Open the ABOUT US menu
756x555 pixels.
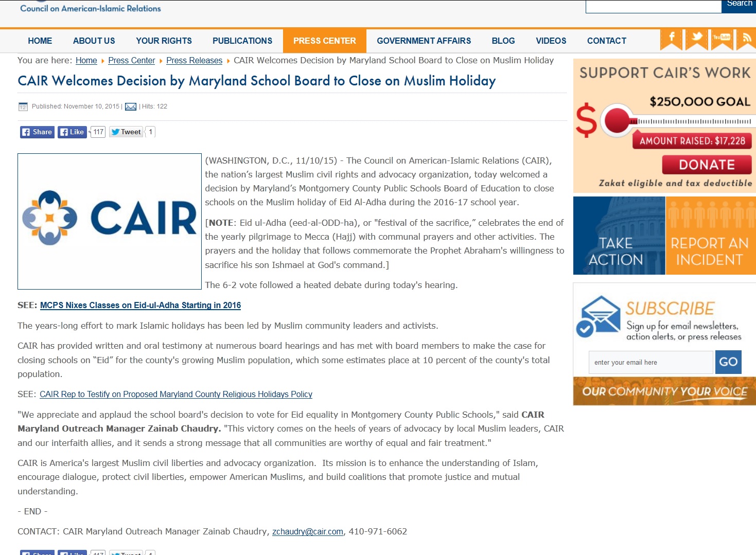[x=94, y=41]
